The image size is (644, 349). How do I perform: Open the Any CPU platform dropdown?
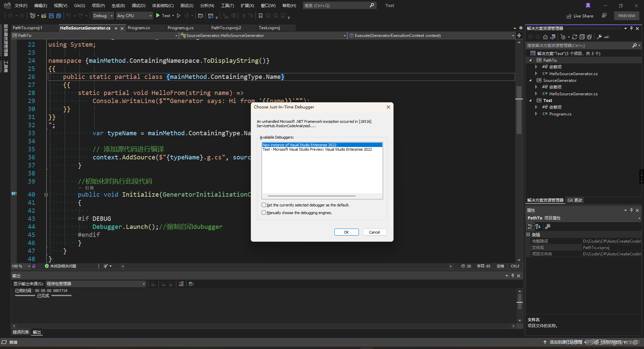pyautogui.click(x=134, y=16)
